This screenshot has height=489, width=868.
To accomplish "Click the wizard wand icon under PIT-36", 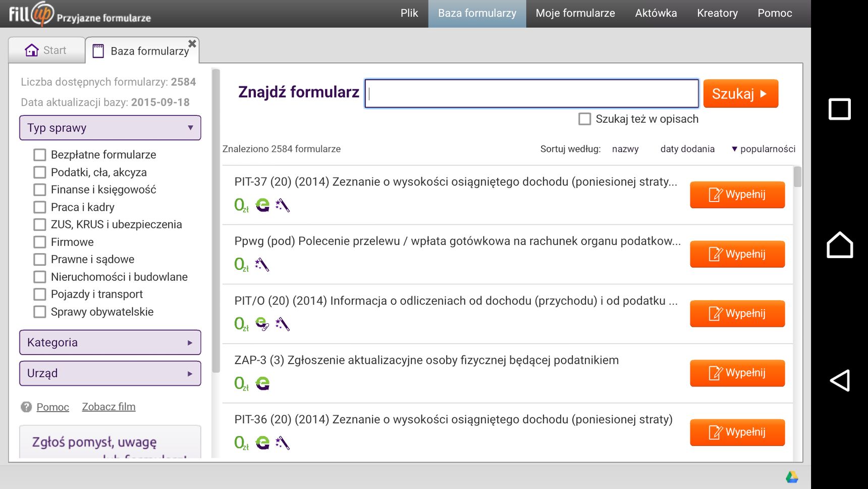I will pyautogui.click(x=283, y=443).
